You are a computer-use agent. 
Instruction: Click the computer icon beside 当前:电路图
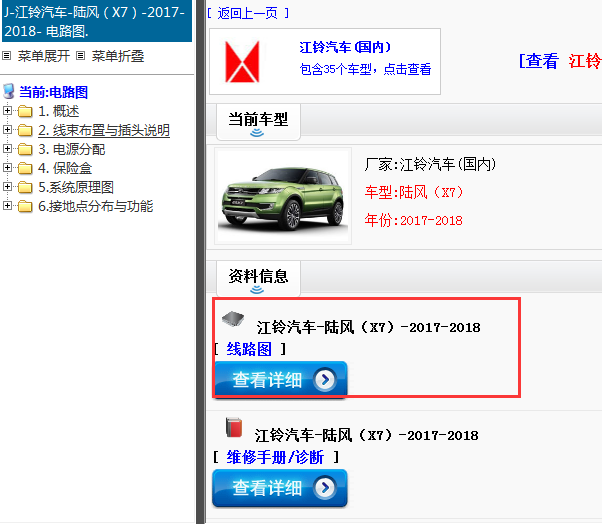click(x=8, y=92)
